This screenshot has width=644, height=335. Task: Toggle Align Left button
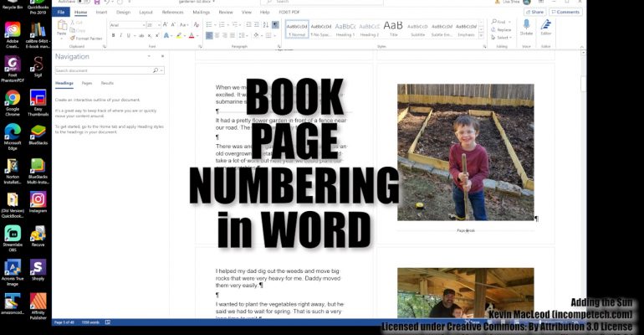pyautogui.click(x=209, y=36)
